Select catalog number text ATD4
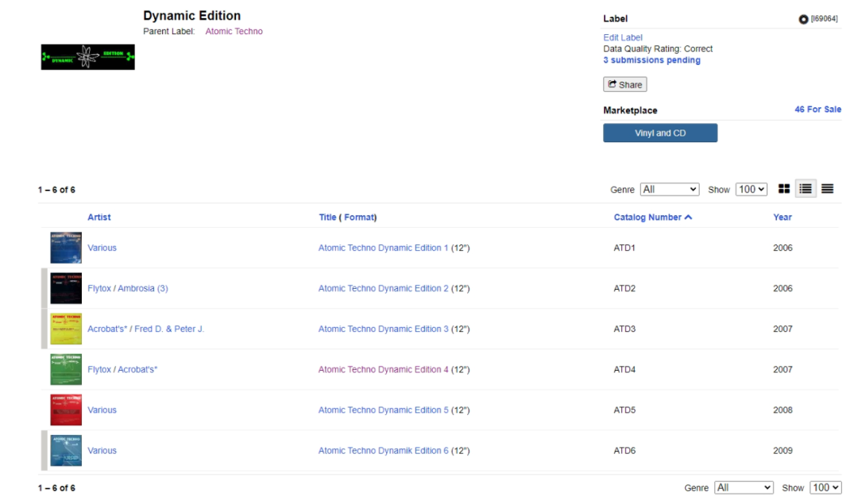This screenshot has width=858, height=504. [x=624, y=370]
